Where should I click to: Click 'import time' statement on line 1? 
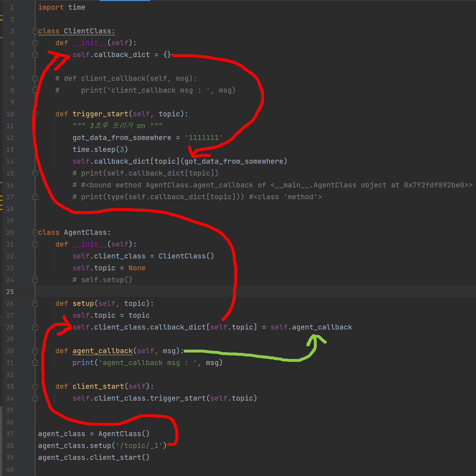point(62,8)
